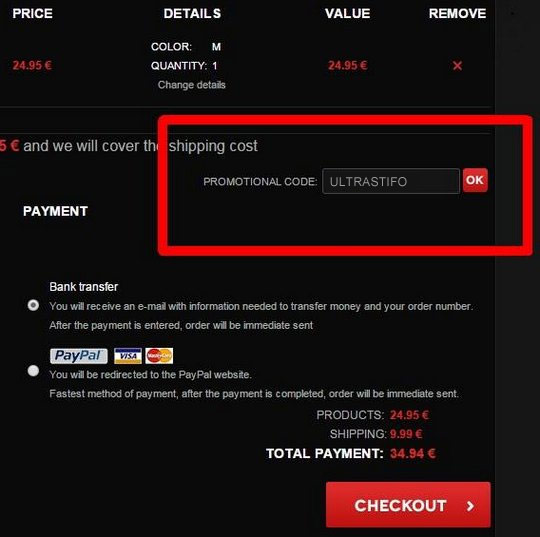Select PayPal payment radio button
The height and width of the screenshot is (537, 540).
point(33,371)
